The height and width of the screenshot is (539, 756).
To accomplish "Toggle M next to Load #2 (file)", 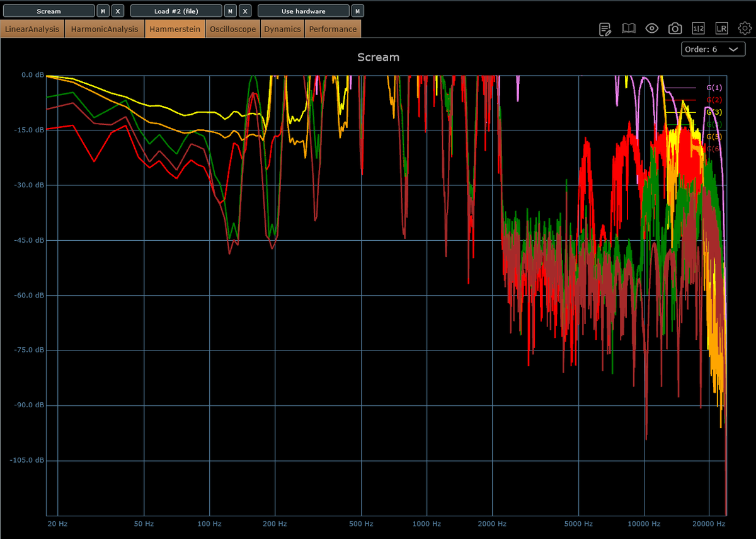I will pyautogui.click(x=231, y=11).
